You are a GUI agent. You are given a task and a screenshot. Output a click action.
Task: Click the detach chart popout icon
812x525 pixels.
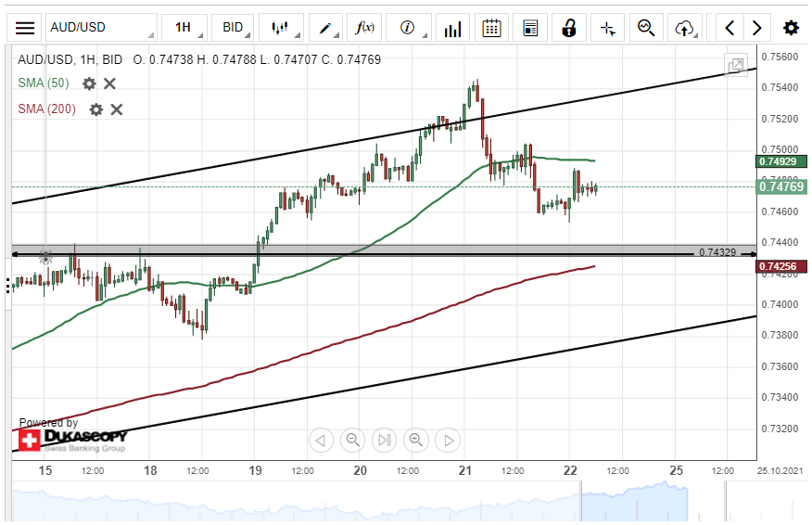[x=736, y=65]
